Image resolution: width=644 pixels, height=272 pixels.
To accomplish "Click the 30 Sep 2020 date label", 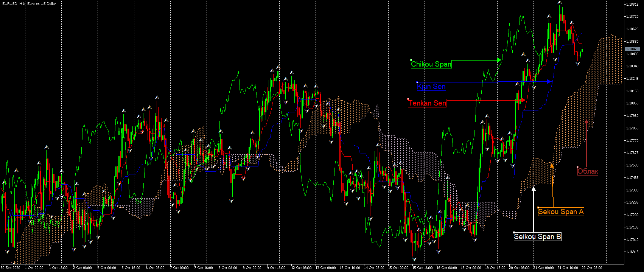I will [x=11, y=268].
